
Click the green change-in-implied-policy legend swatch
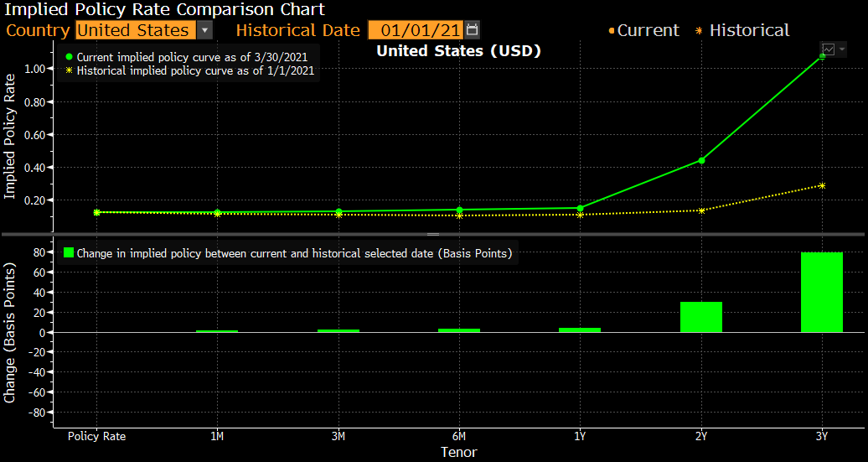(68, 252)
